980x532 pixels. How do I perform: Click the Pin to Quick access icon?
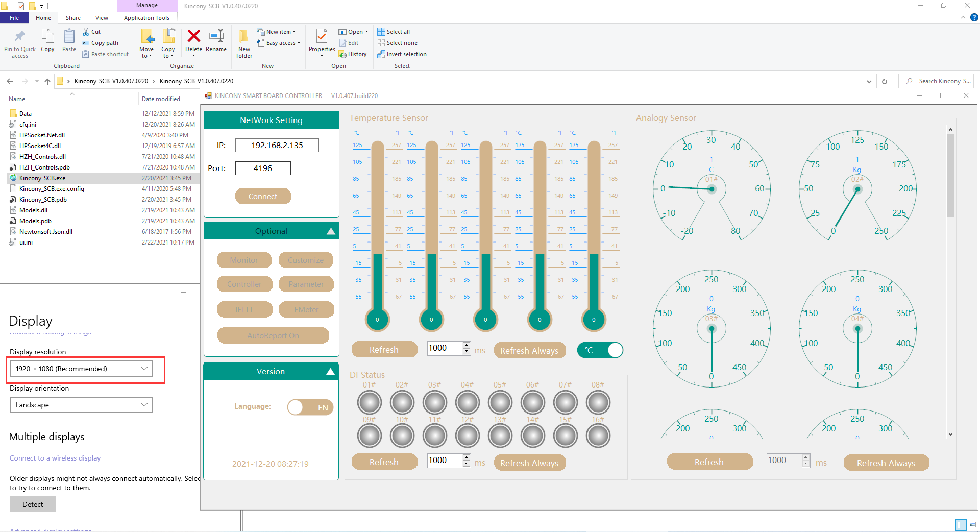coord(20,37)
